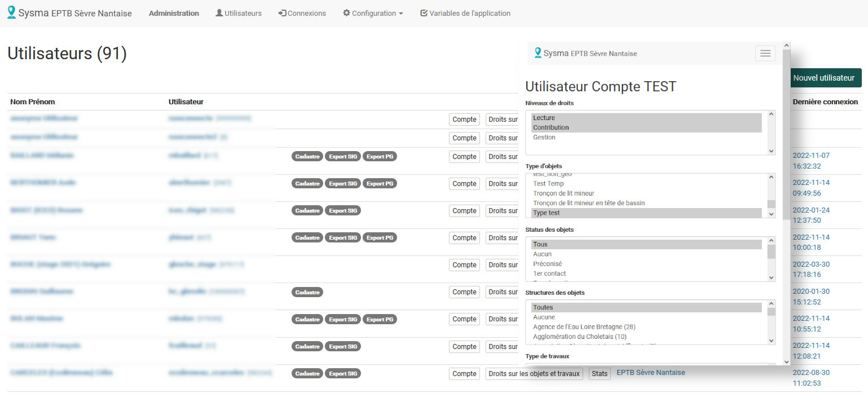Open the hamburger menu in the popup panel

click(765, 54)
